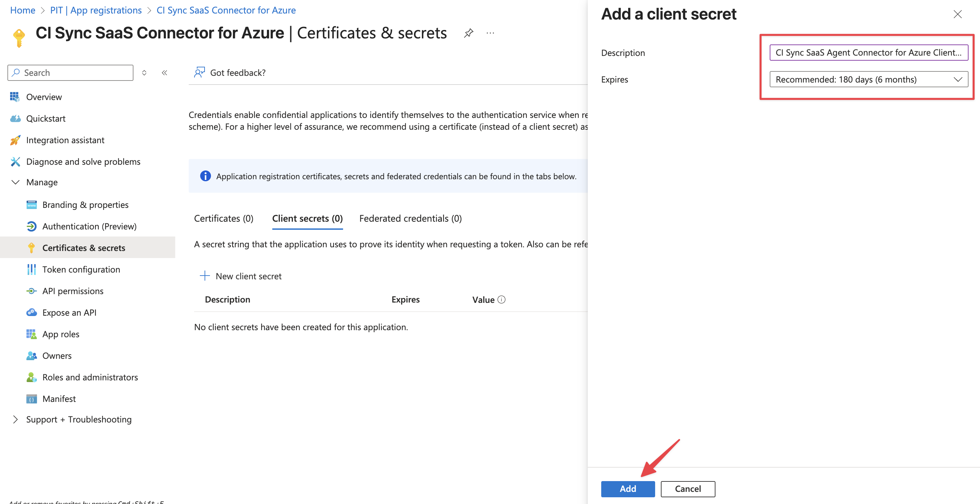This screenshot has width=980, height=504.
Task: Click the App roles icon
Action: point(31,334)
